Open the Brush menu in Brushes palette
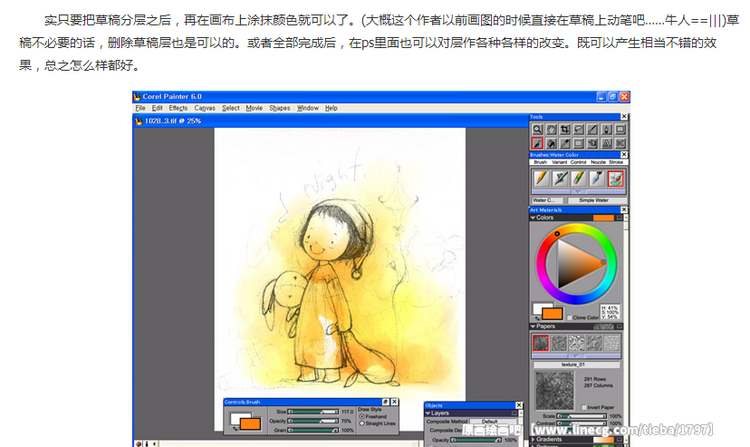This screenshot has height=447, width=750. tap(540, 162)
